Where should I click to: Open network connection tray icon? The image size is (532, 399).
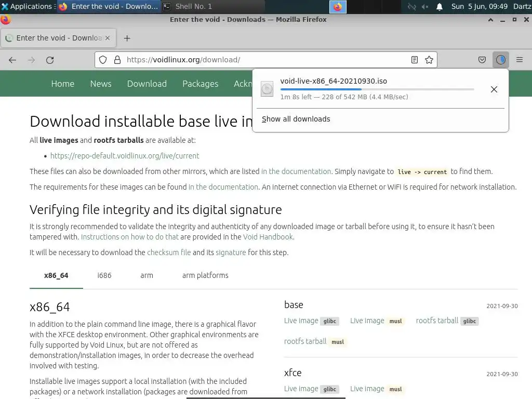[411, 6]
